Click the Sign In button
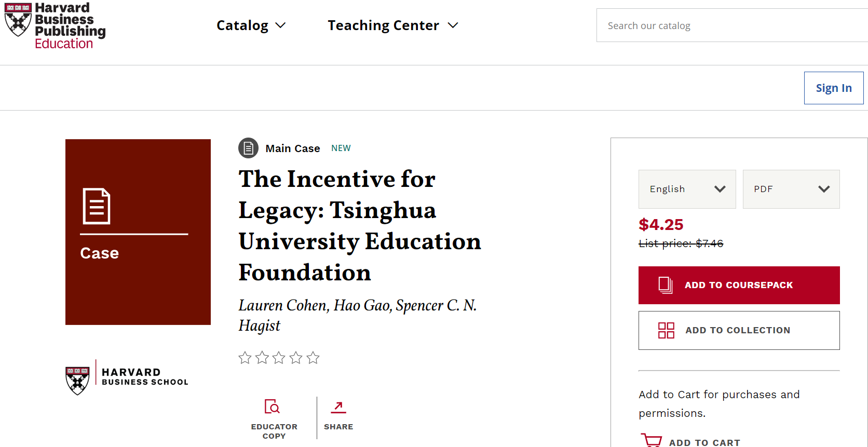 (833, 88)
